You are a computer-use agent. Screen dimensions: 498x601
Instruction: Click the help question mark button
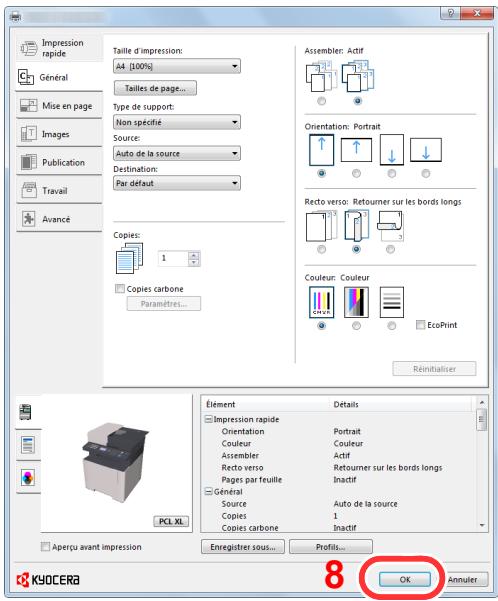[x=451, y=13]
